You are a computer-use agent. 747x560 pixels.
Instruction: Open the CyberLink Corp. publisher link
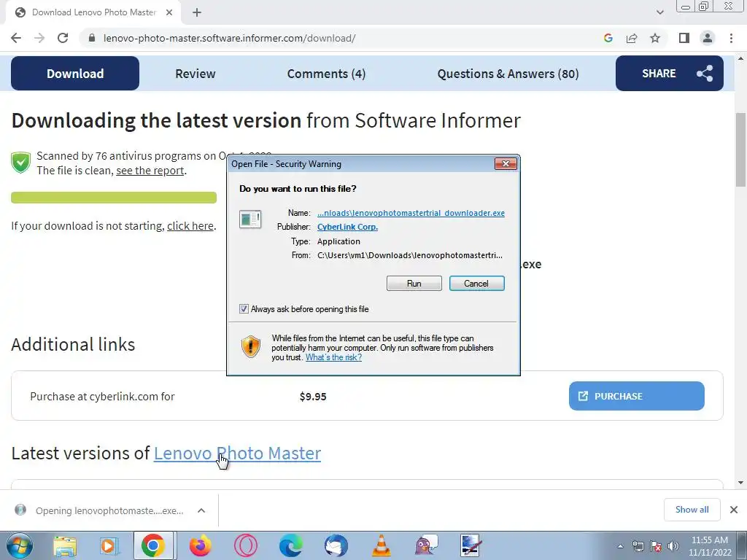347,227
